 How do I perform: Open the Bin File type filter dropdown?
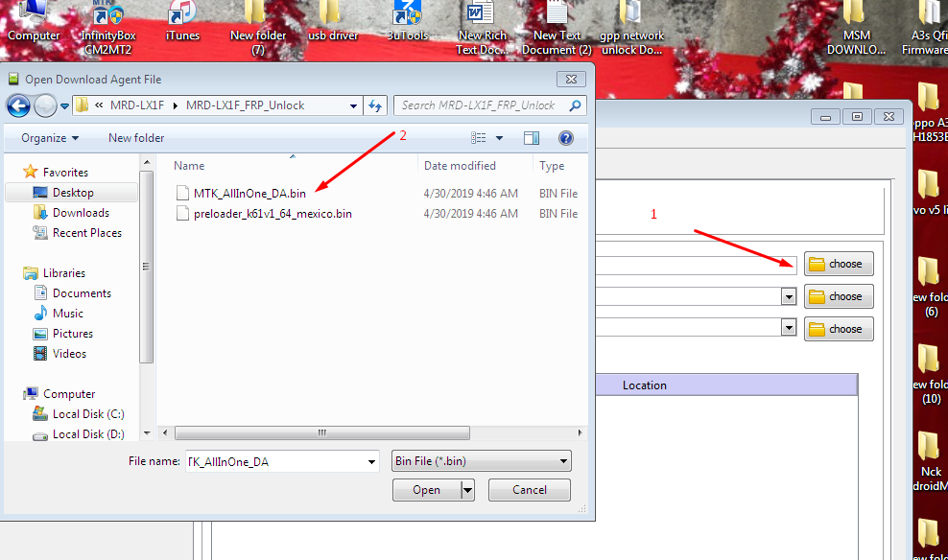[482, 461]
